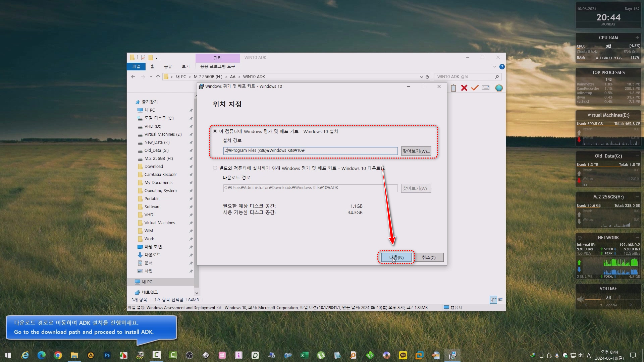The image size is (644, 362).
Task: Click the blue seashell toolbar icon
Action: coord(499,88)
